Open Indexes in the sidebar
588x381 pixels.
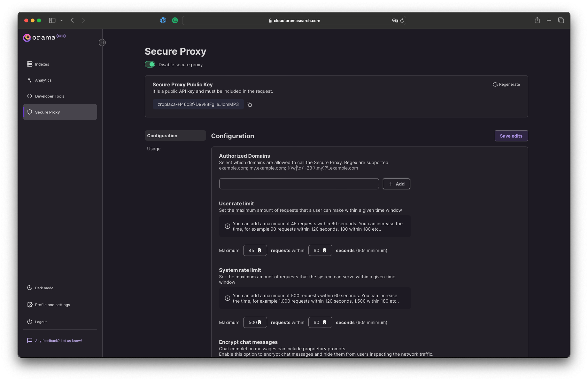60,64
